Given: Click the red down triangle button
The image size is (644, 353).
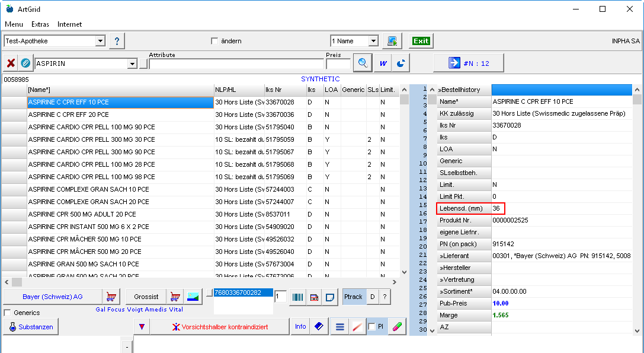Looking at the screenshot, I should point(142,327).
